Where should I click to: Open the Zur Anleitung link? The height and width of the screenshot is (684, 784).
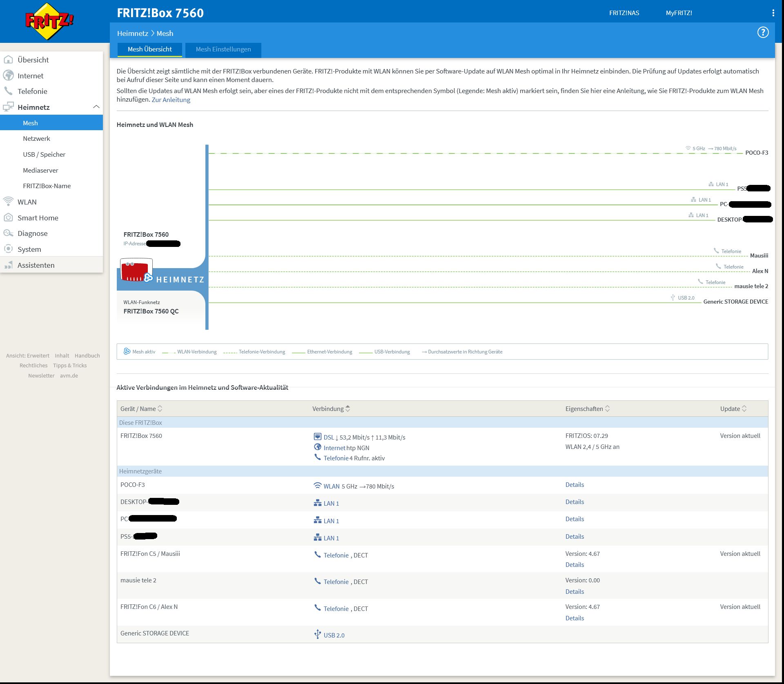[171, 100]
